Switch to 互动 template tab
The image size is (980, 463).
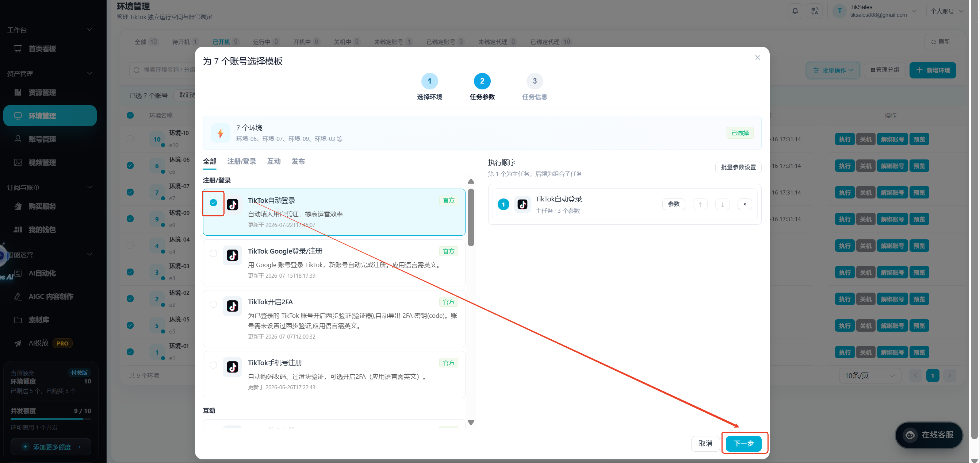point(274,161)
